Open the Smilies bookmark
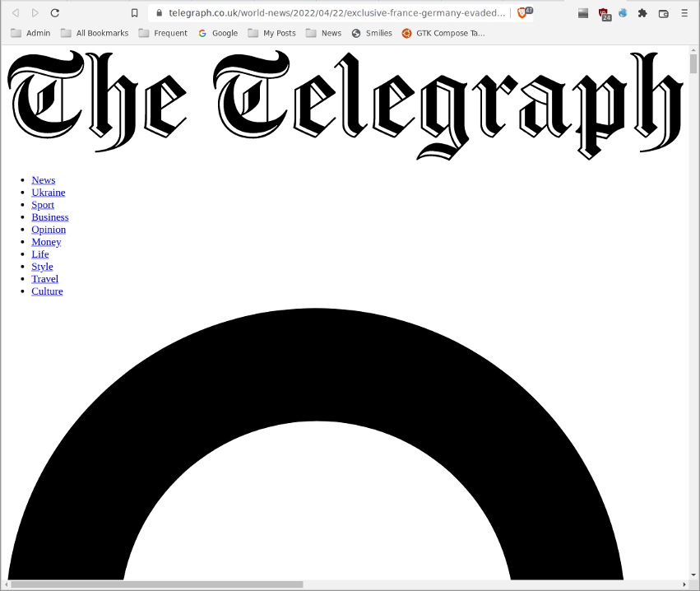 tap(372, 33)
